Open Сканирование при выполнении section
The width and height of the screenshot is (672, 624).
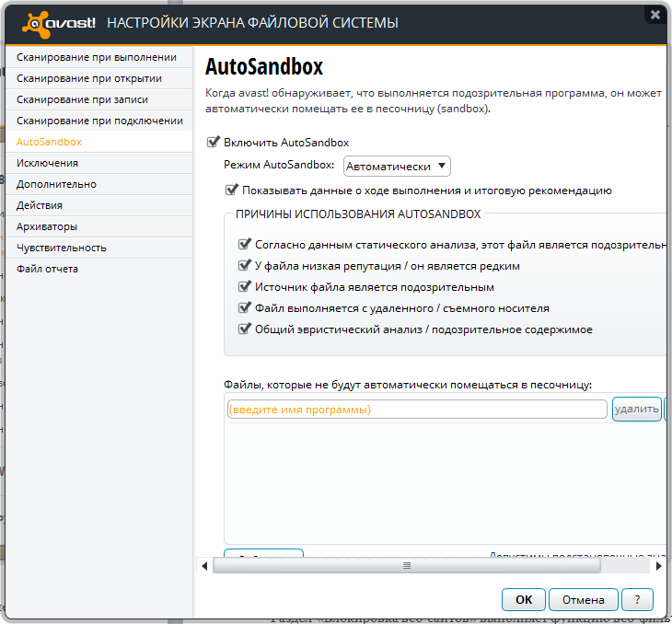click(99, 57)
